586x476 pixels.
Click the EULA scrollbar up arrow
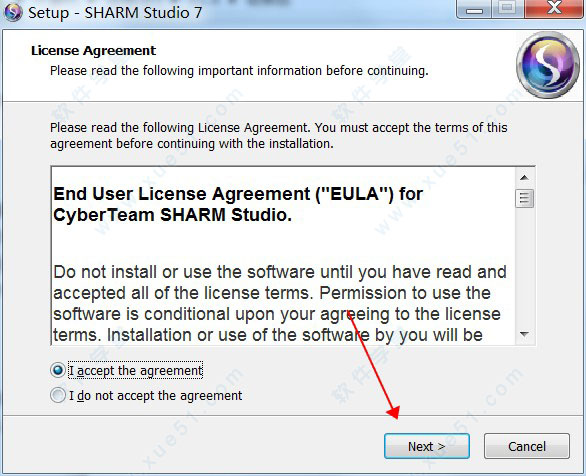pyautogui.click(x=524, y=177)
